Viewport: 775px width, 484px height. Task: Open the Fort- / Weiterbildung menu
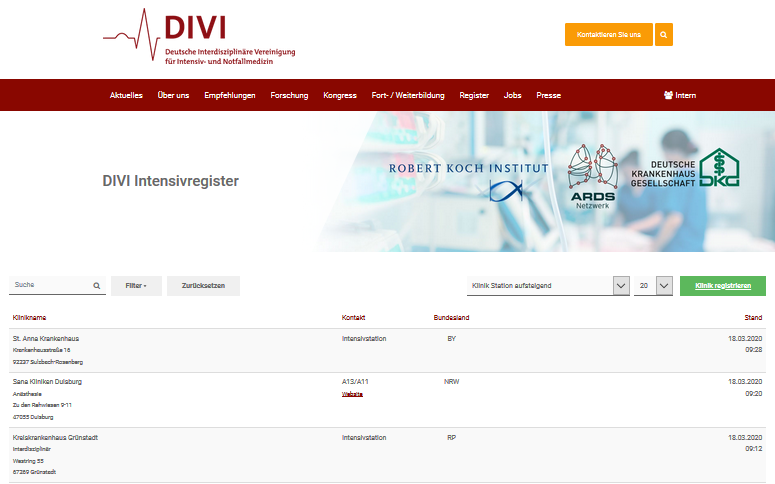coord(408,95)
